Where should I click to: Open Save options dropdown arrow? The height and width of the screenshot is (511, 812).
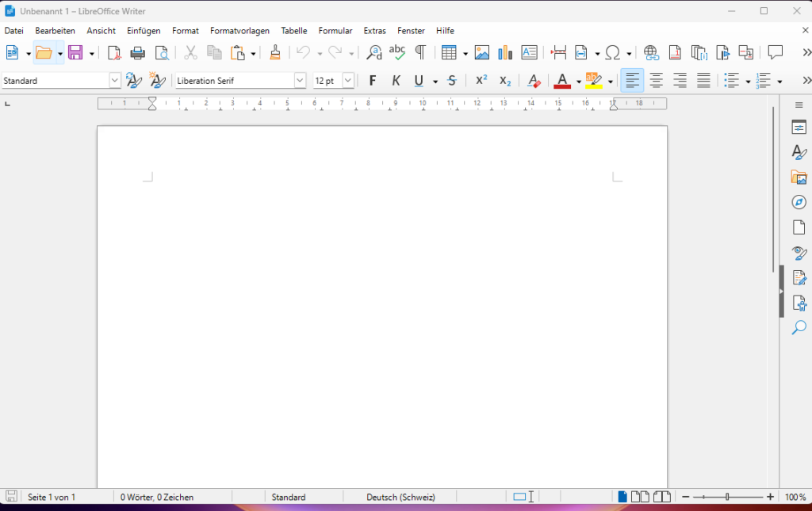click(92, 53)
